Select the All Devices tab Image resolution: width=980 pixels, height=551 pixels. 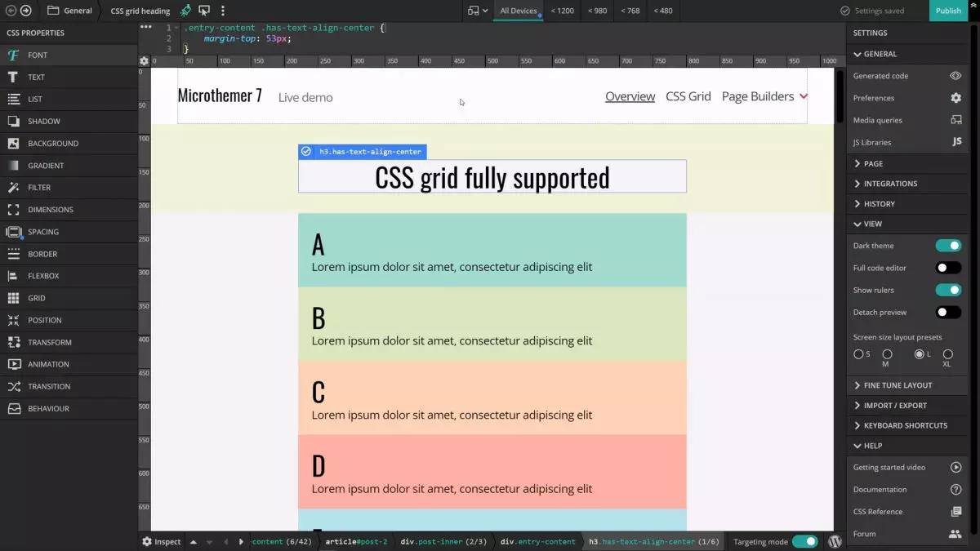519,11
